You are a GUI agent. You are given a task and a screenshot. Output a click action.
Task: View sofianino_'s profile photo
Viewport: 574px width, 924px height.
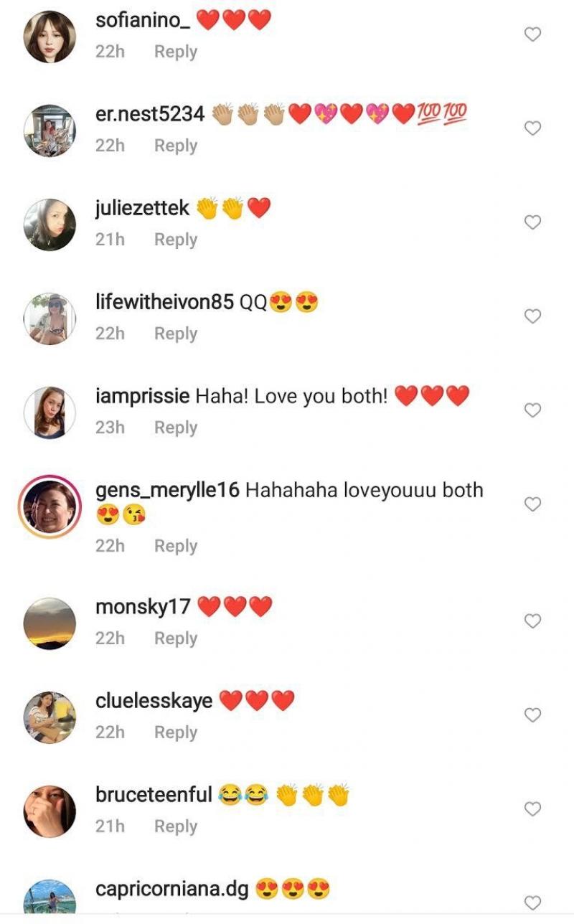(x=50, y=37)
